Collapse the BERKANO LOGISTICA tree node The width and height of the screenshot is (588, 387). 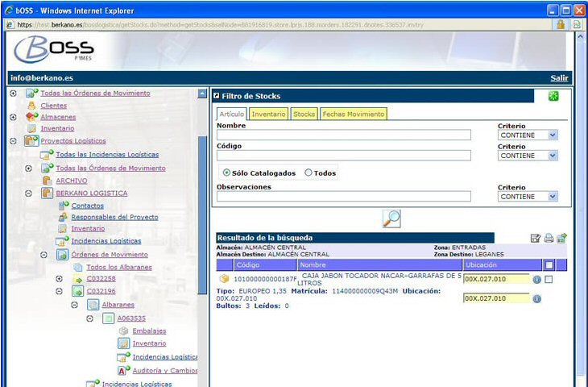(28, 193)
